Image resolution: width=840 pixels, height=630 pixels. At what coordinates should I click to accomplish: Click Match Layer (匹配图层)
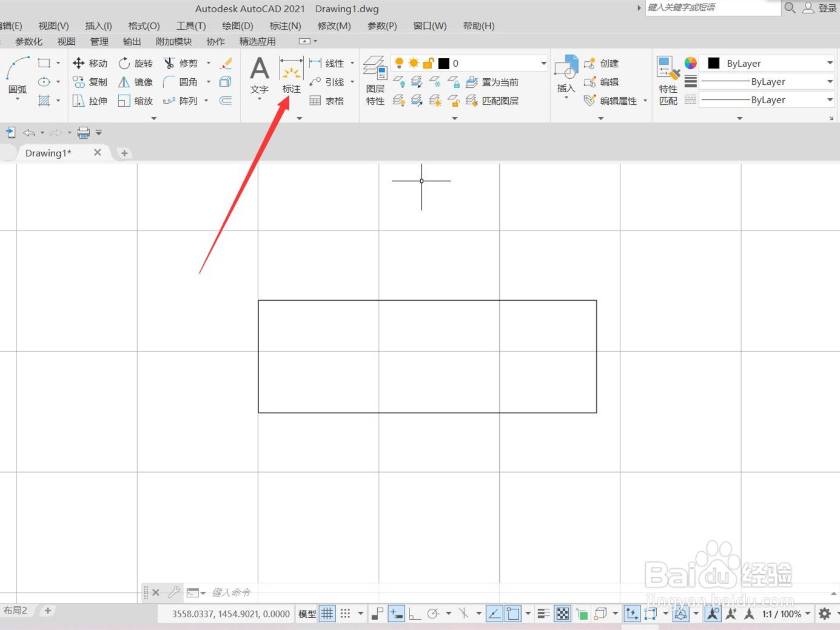point(492,101)
